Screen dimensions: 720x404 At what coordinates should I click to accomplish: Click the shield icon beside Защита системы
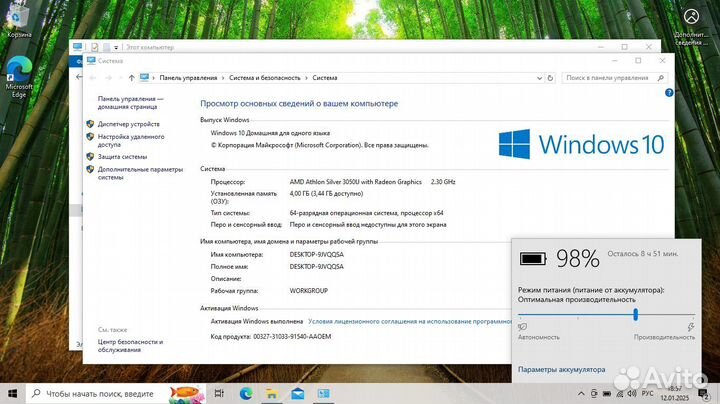coord(90,157)
